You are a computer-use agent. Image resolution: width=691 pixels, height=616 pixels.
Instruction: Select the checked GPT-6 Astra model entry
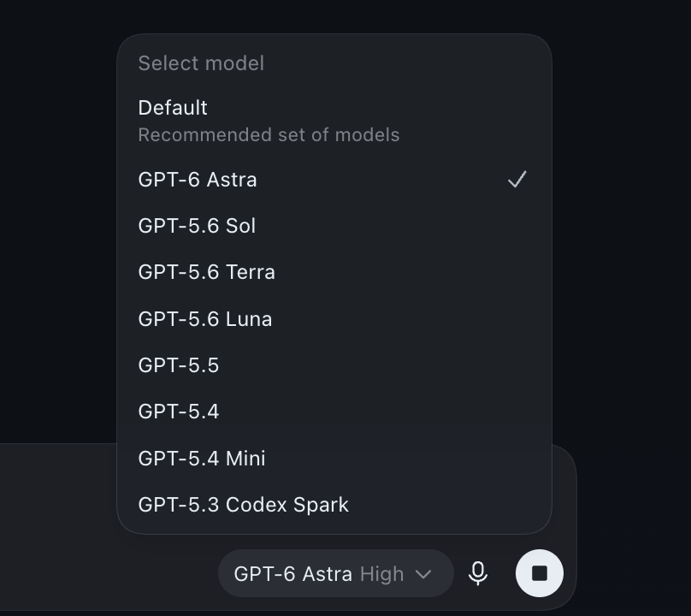(x=334, y=180)
